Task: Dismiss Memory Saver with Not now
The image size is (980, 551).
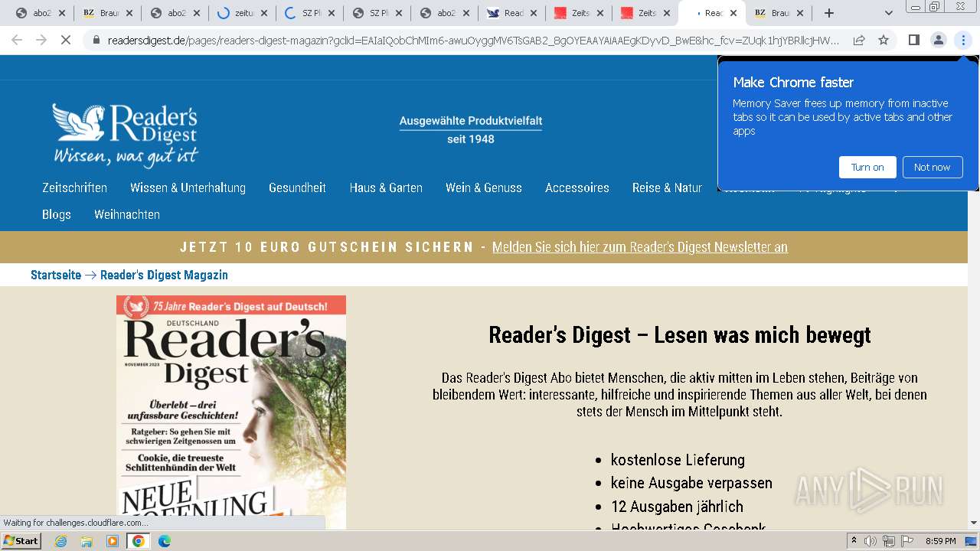Action: pyautogui.click(x=932, y=167)
